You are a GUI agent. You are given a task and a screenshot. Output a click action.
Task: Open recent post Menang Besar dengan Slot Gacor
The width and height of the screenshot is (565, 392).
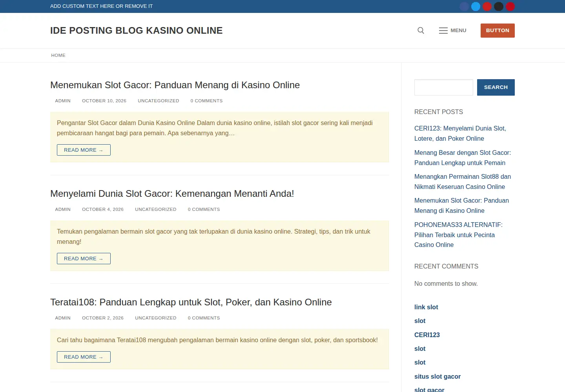click(x=463, y=158)
